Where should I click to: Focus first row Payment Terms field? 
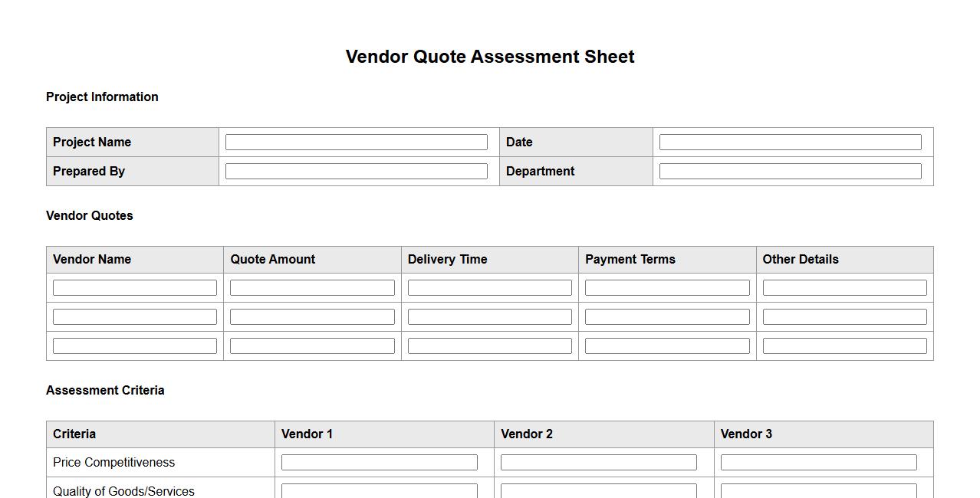point(667,288)
